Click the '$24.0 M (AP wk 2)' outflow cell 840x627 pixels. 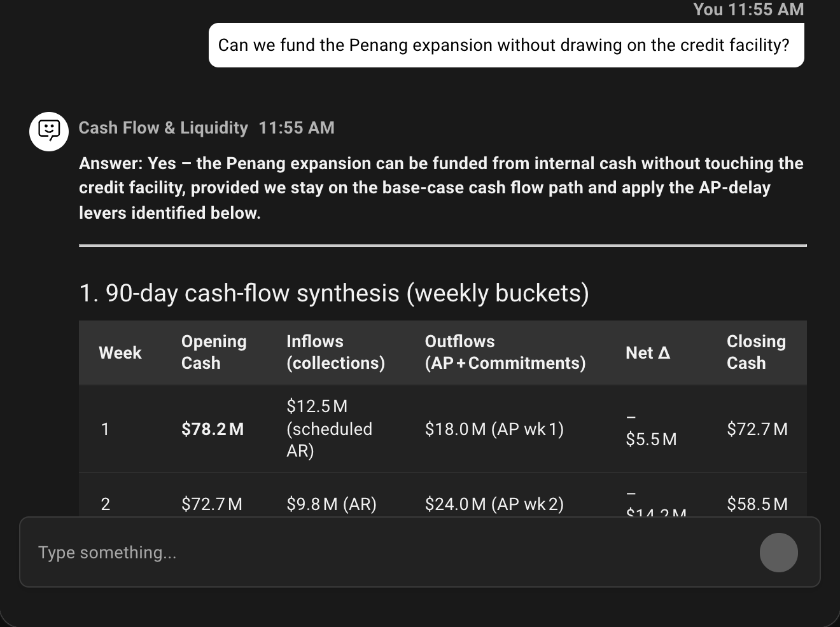point(494,504)
